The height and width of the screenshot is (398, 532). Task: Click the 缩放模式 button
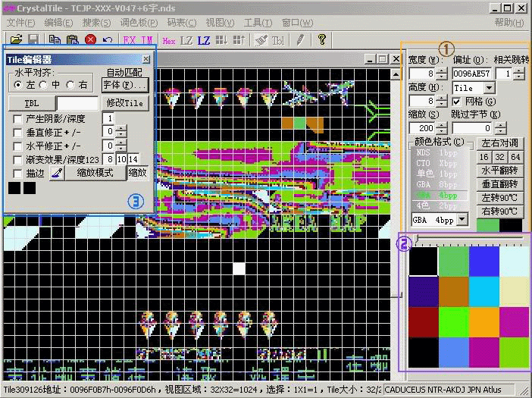tap(95, 173)
